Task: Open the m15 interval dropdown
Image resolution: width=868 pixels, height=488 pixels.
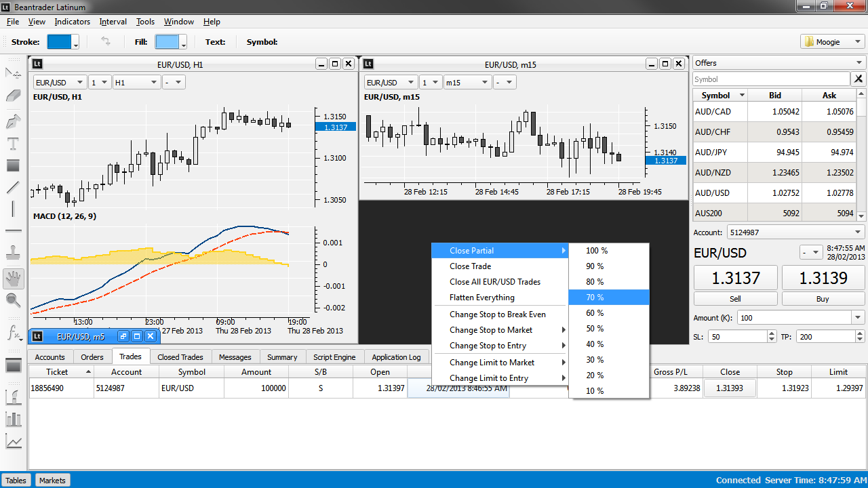Action: coord(467,82)
